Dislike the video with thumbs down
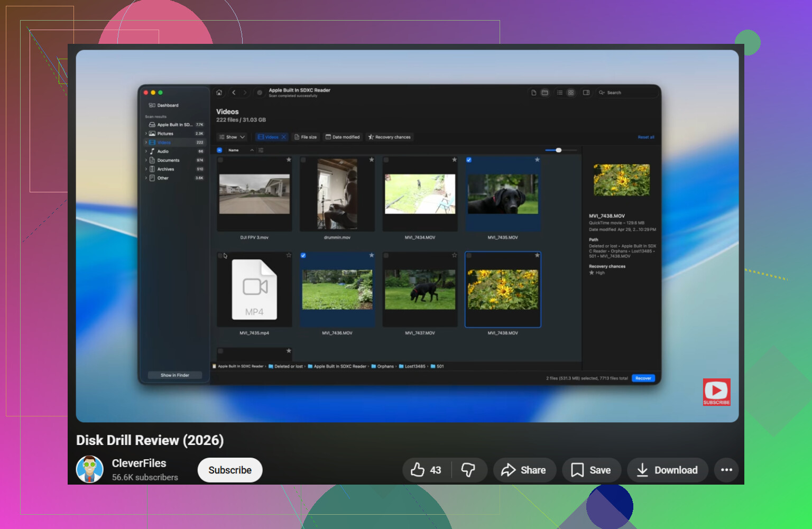This screenshot has height=529, width=812. tap(469, 470)
